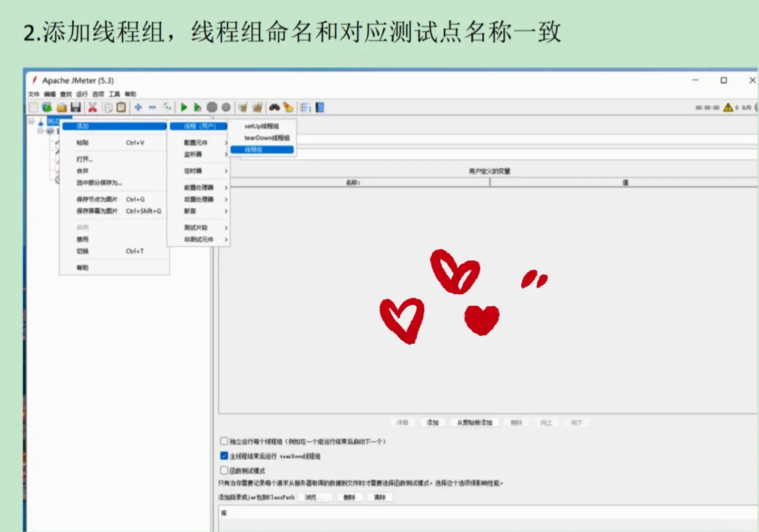Select the highlighted 线程组 entry

(262, 150)
